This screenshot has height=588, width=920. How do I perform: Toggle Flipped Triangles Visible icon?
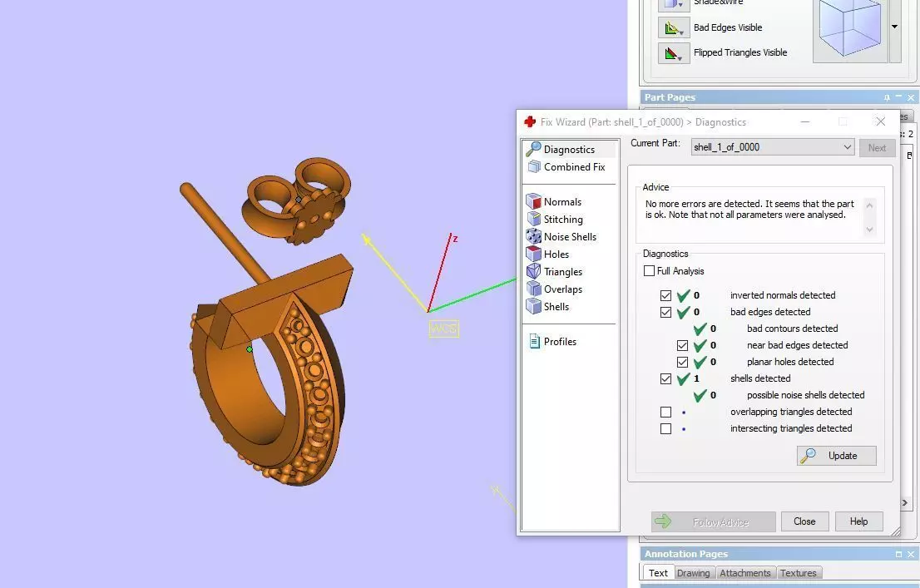point(673,53)
